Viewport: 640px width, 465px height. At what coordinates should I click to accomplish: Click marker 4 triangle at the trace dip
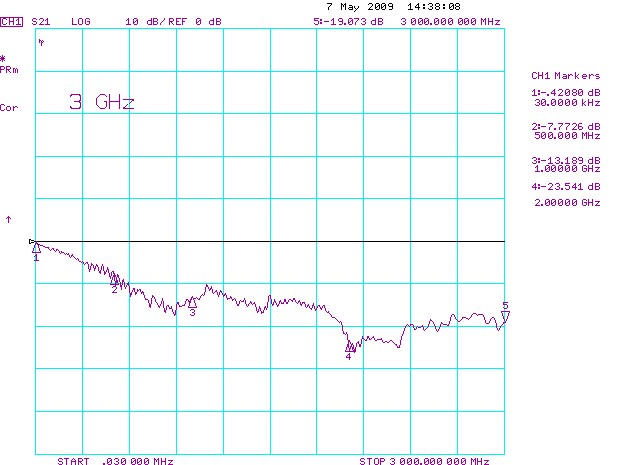tap(349, 347)
